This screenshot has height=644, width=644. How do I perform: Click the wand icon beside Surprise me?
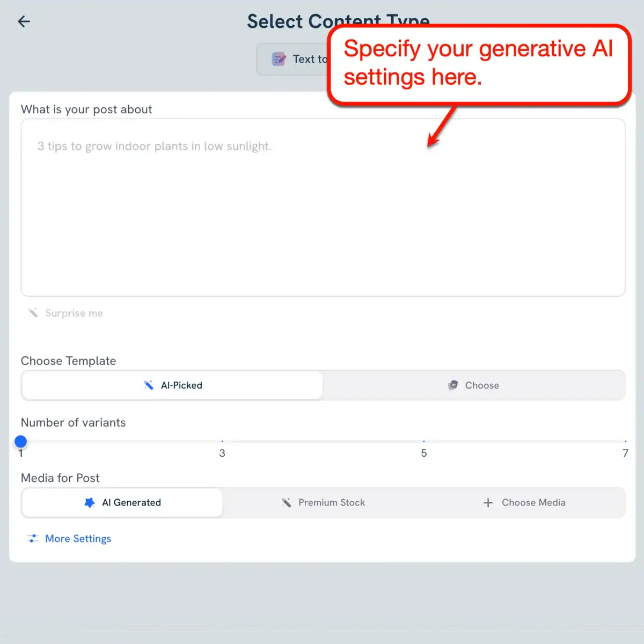coord(32,313)
